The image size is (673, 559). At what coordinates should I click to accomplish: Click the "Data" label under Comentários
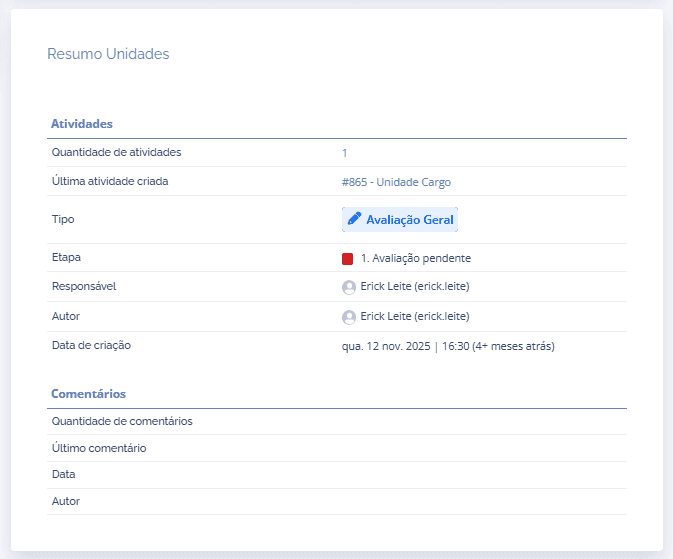pos(64,474)
